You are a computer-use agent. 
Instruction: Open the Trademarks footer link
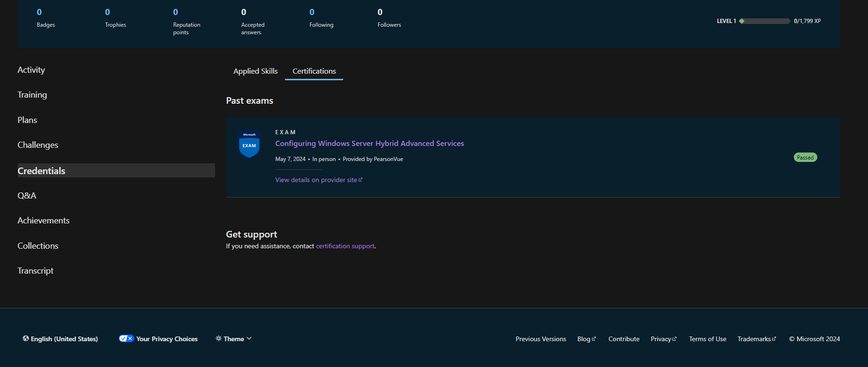pyautogui.click(x=757, y=339)
